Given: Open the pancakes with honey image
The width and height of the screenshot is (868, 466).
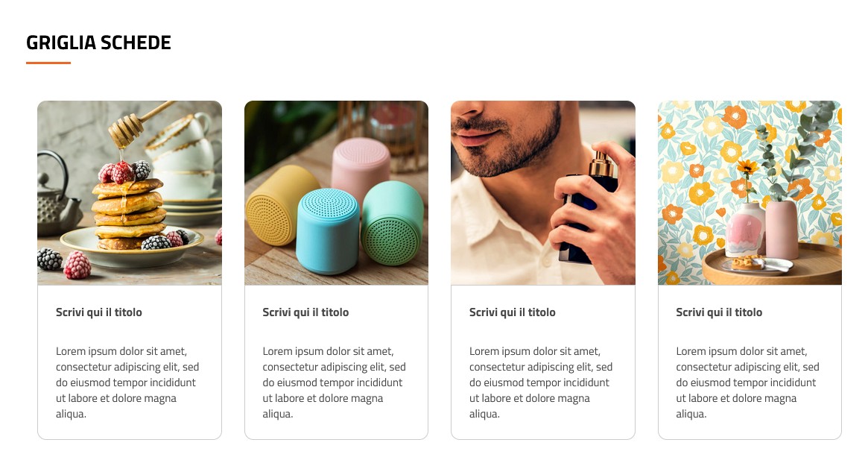Looking at the screenshot, I should coord(130,193).
